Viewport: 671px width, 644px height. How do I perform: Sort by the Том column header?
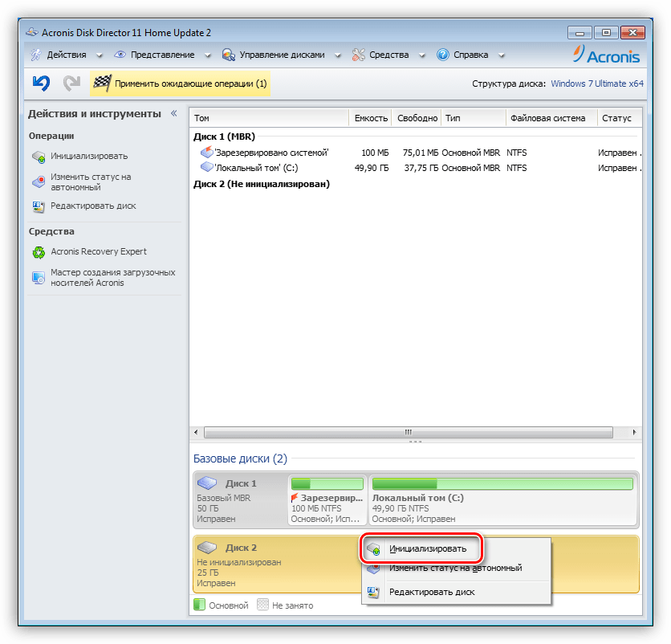pos(270,118)
